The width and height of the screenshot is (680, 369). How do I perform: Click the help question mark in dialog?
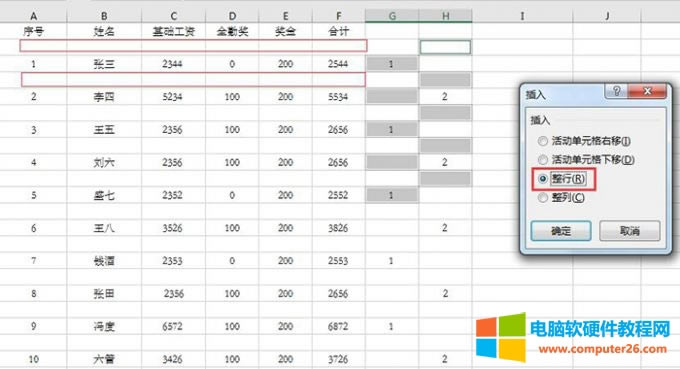[616, 91]
